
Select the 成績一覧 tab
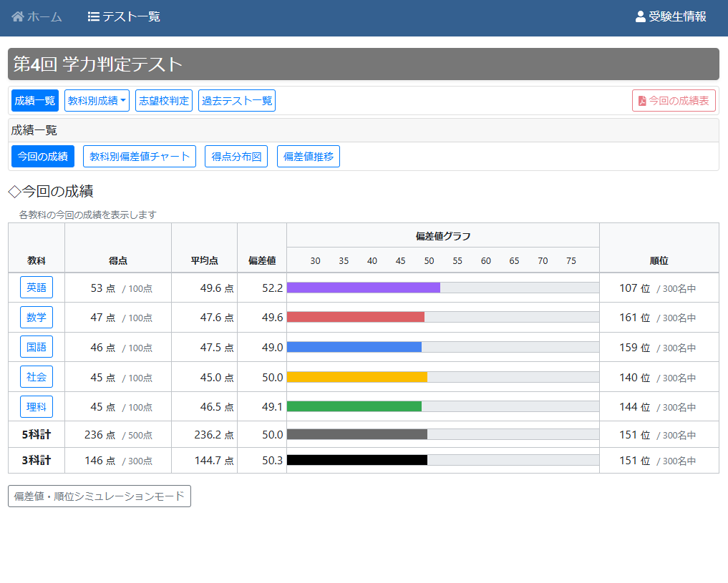35,101
